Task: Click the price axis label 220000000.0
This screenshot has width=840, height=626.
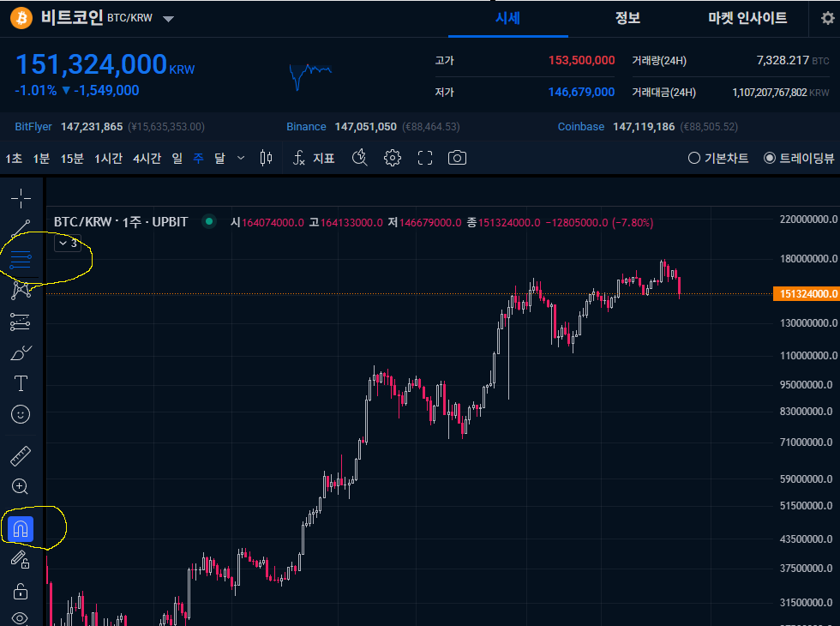Action: pos(808,220)
